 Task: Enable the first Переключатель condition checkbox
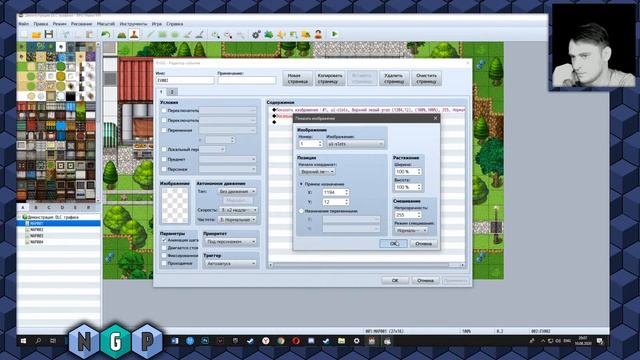tap(164, 110)
